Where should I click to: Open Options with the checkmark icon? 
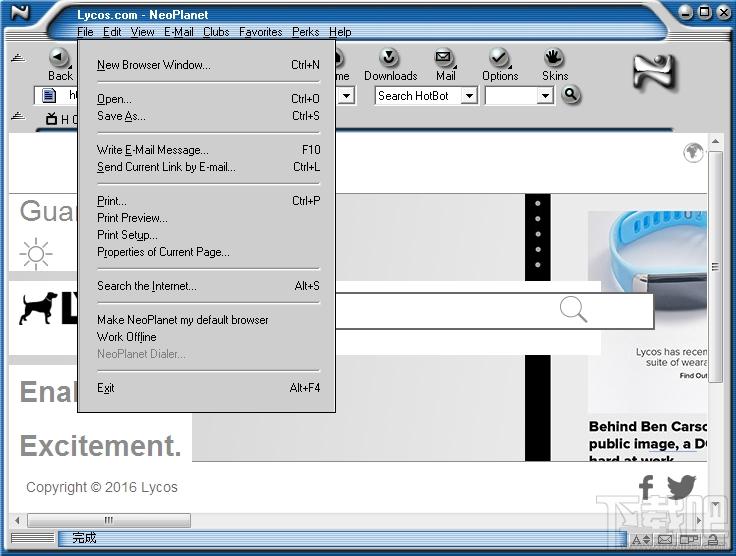[499, 58]
